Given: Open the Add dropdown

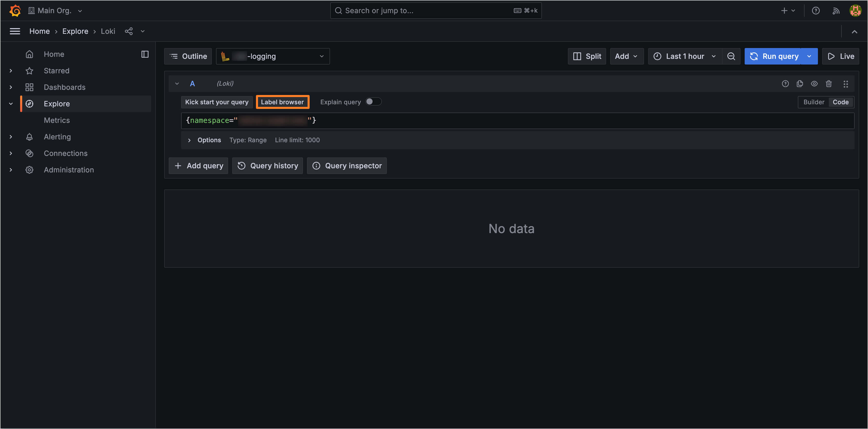Looking at the screenshot, I should [627, 56].
